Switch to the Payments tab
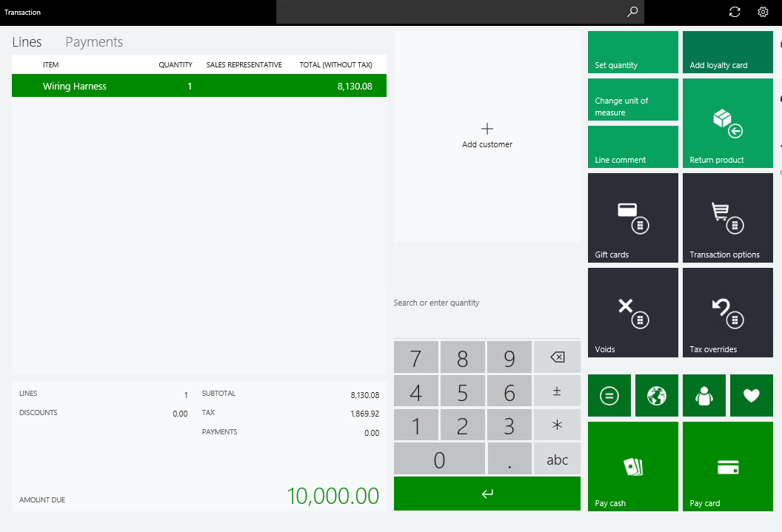Image resolution: width=782 pixels, height=532 pixels. click(93, 42)
